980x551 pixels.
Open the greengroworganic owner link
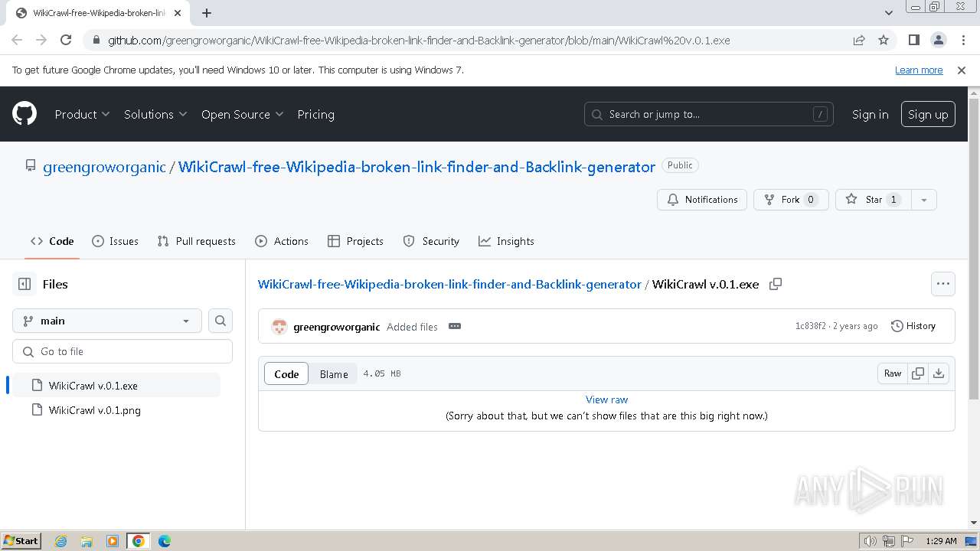tap(104, 167)
